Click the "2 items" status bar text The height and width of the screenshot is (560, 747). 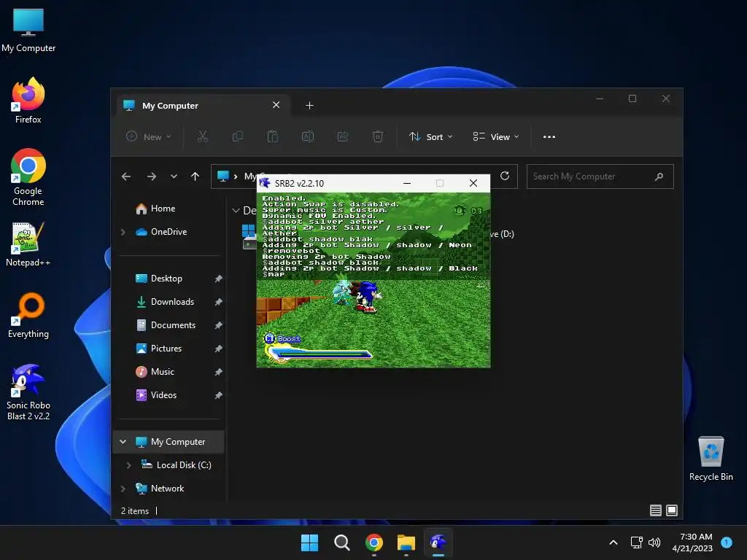tap(135, 511)
